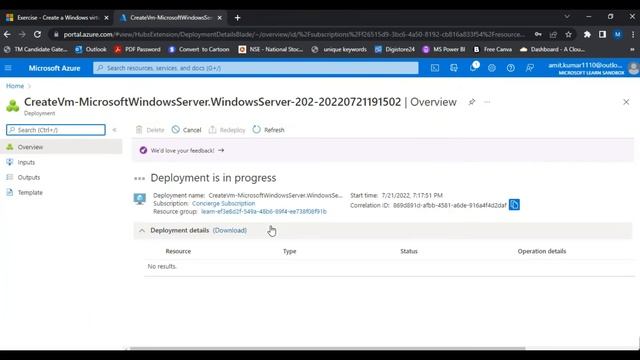Go back in browser history

(7, 35)
